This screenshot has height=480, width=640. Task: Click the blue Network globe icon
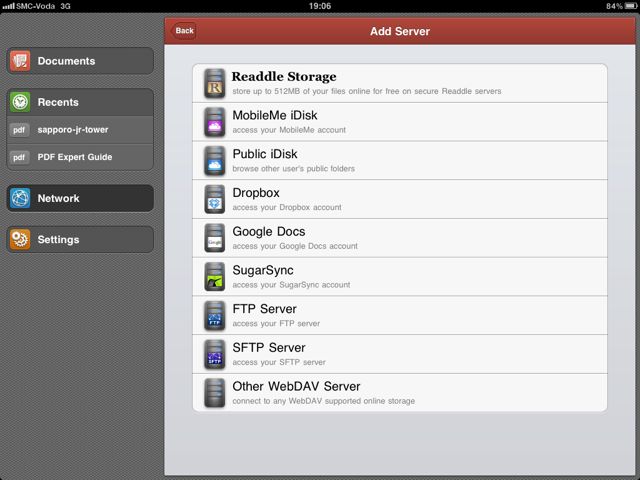pos(20,198)
